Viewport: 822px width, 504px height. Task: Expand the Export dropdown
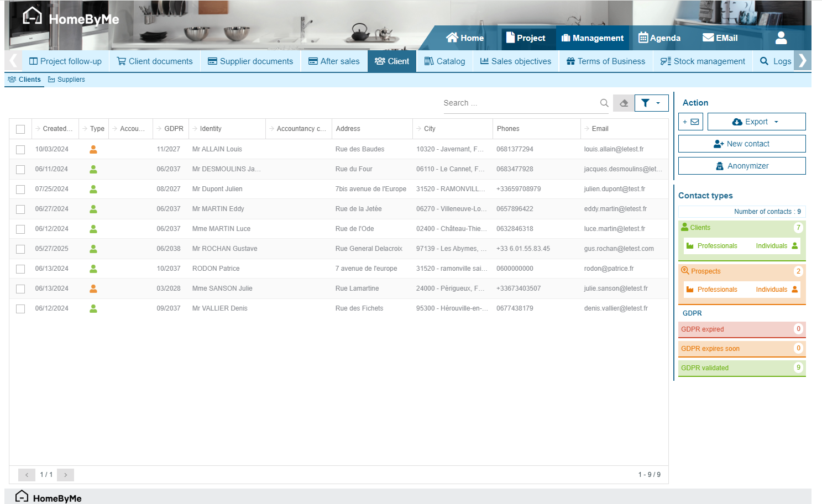click(756, 122)
